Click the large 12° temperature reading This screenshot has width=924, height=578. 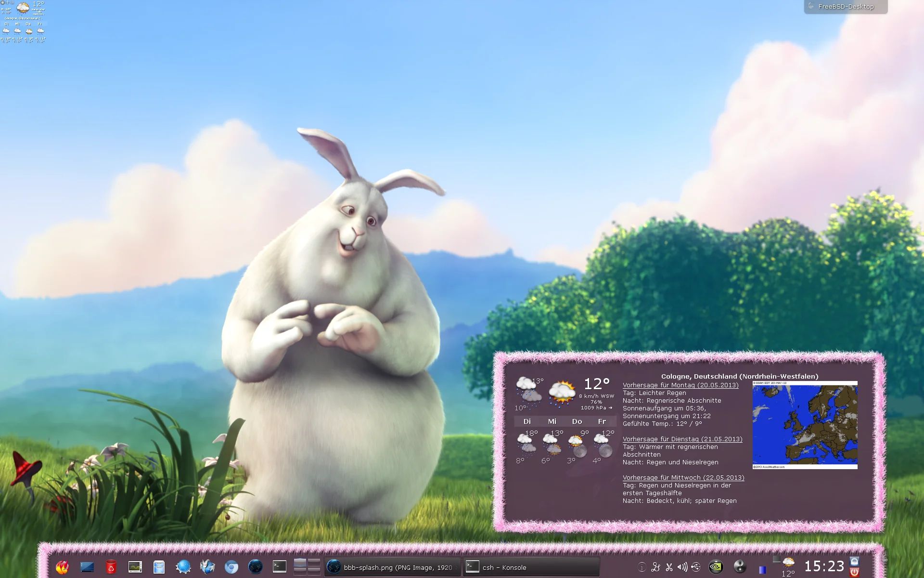pyautogui.click(x=597, y=384)
